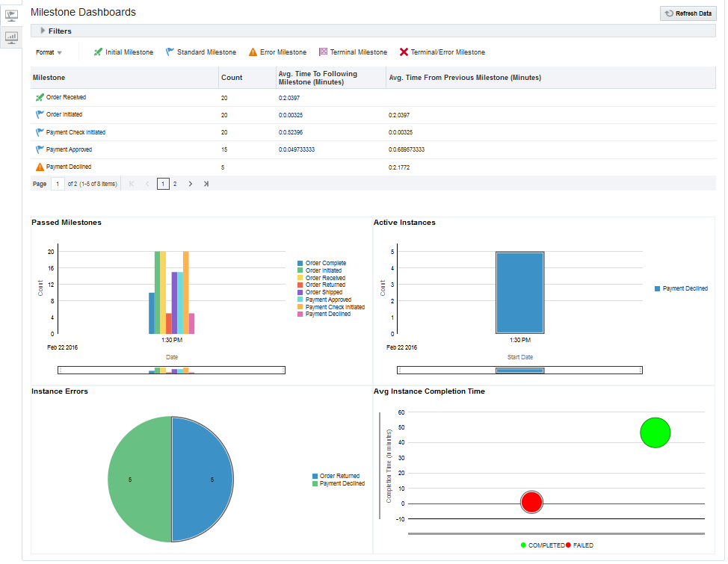
Task: Click the blue Order Returned pie slice
Action: (202, 479)
